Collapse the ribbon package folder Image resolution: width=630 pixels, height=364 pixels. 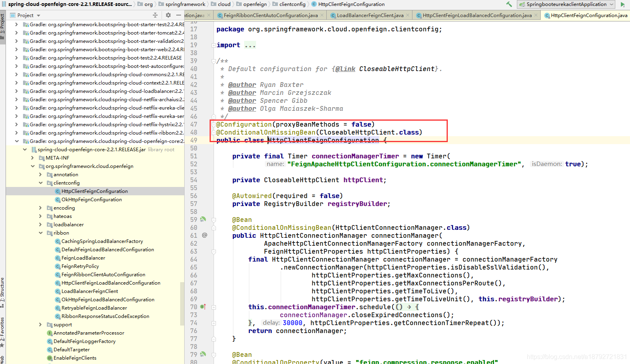[40, 233]
